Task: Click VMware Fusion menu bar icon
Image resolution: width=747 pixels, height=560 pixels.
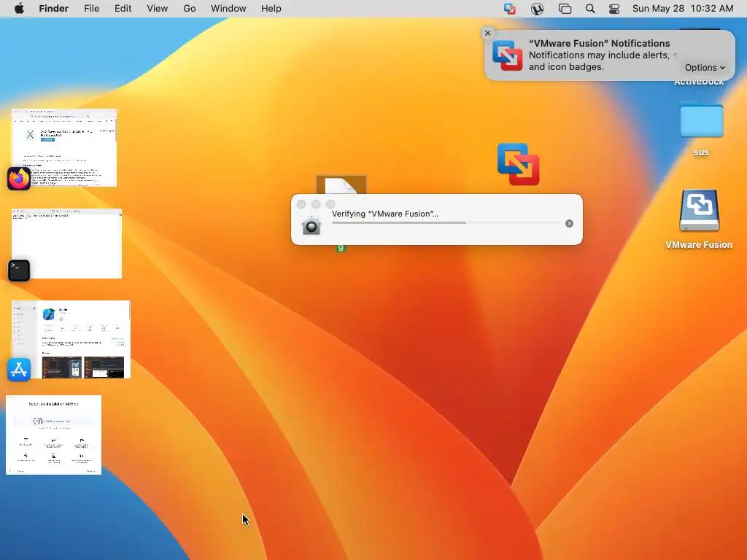Action: (x=510, y=9)
